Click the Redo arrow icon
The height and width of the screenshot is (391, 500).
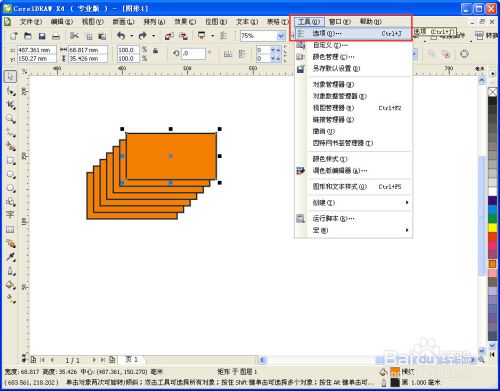coord(143,35)
